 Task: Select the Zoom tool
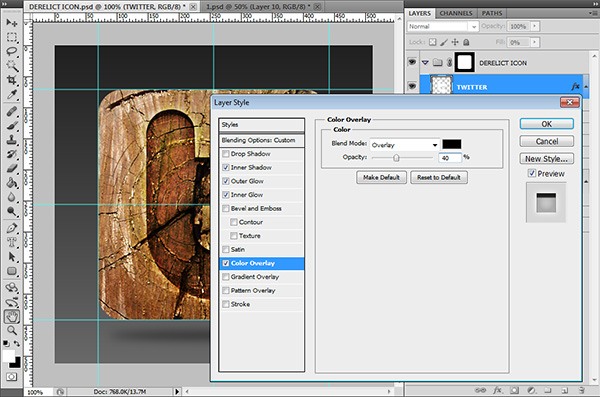(x=11, y=330)
